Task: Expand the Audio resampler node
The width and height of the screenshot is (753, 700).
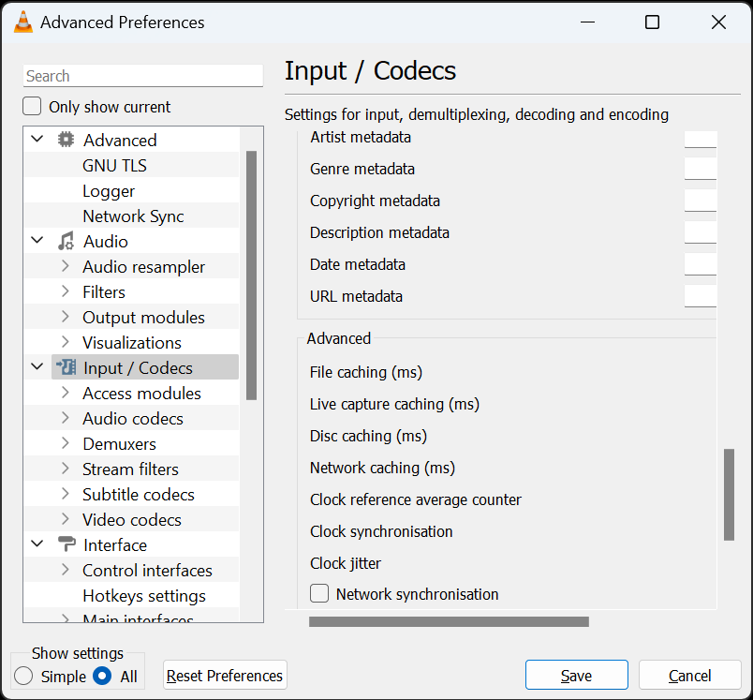Action: point(66,266)
